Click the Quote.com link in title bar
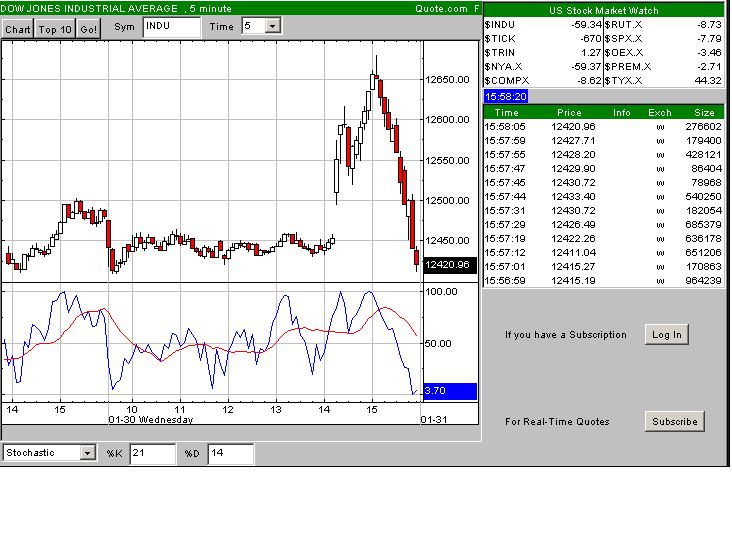The image size is (732, 550). pyautogui.click(x=441, y=8)
